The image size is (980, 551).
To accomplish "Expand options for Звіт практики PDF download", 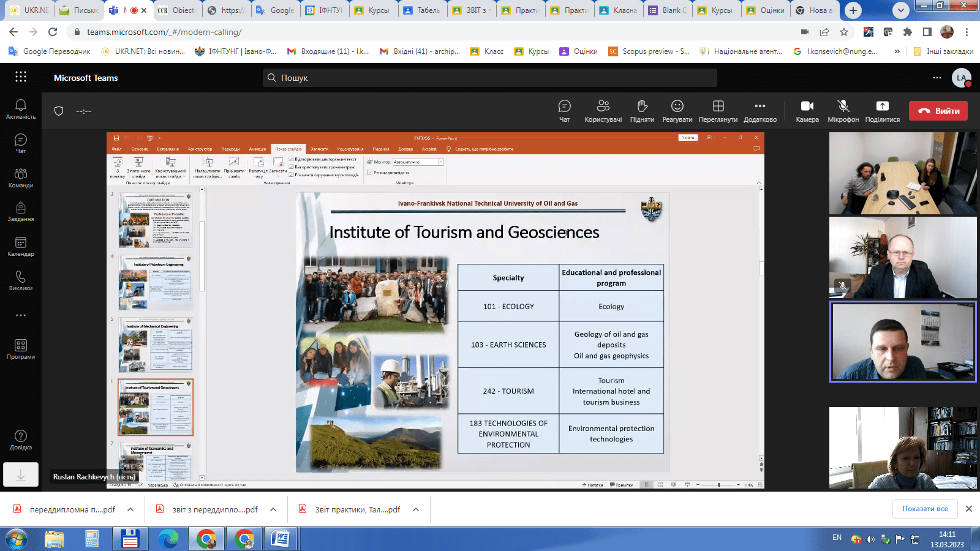I will [x=416, y=509].
